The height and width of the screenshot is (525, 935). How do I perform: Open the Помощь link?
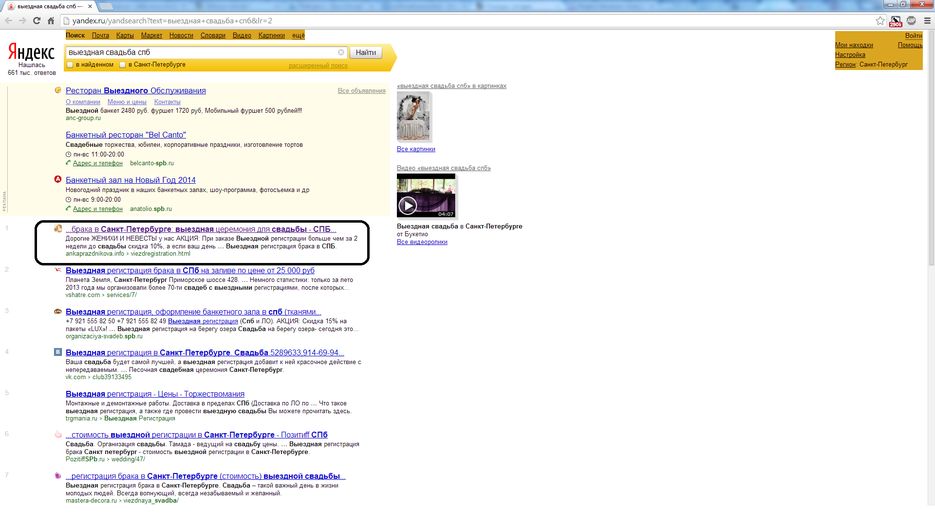910,45
